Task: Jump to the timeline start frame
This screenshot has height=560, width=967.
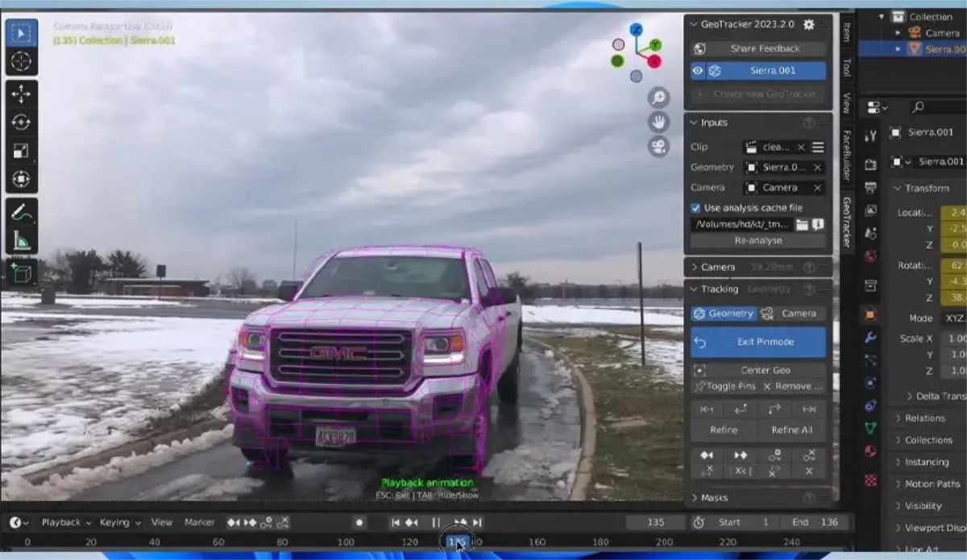Action: [395, 523]
